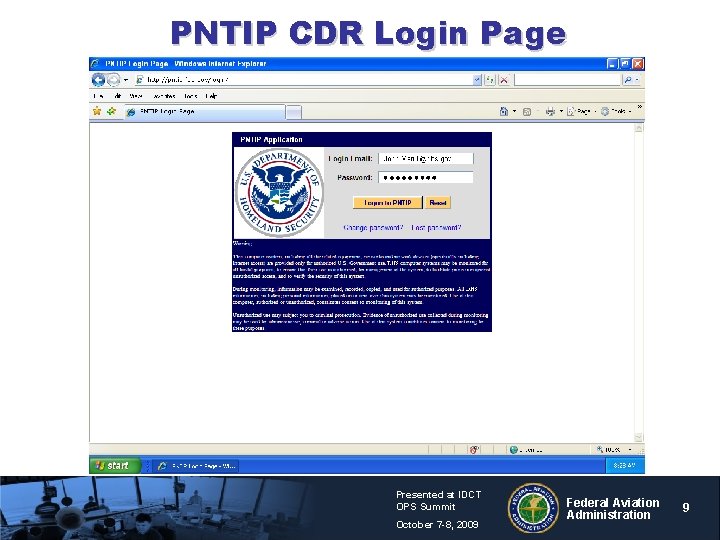Click the scrollbar down arrow

pos(639,437)
